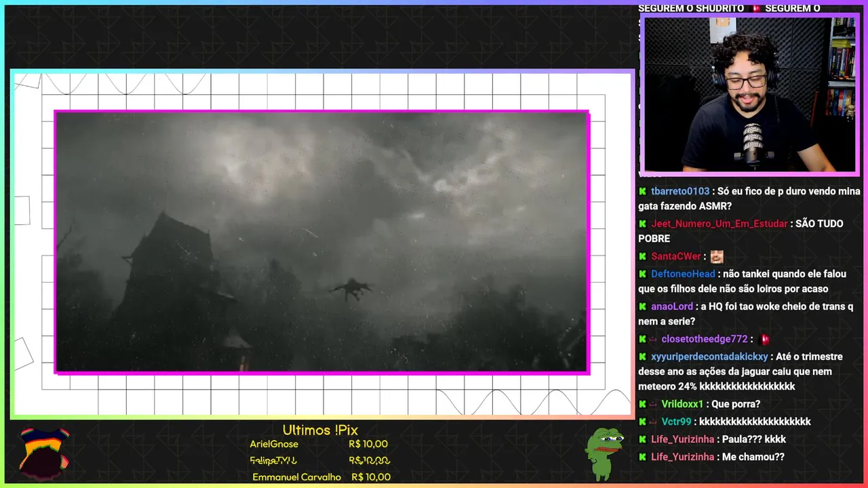The height and width of the screenshot is (488, 868).
Task: Click Life_Yurizinha's name on the 'Paula??? kkkk' message
Action: tap(683, 440)
